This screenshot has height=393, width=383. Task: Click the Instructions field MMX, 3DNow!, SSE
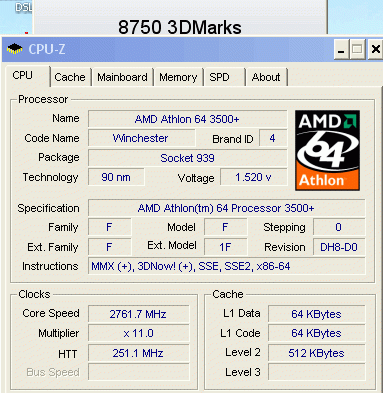point(227,266)
